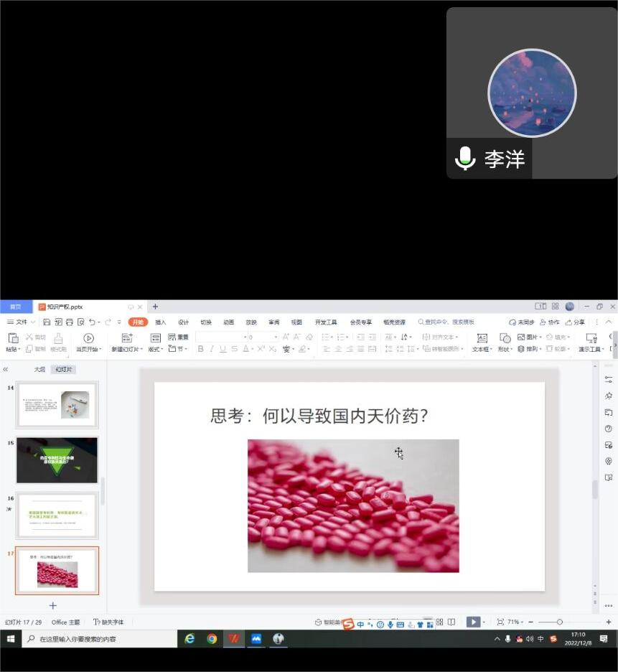The image size is (618, 672).
Task: Click the save icon in quick access toolbar
Action: coord(47,322)
